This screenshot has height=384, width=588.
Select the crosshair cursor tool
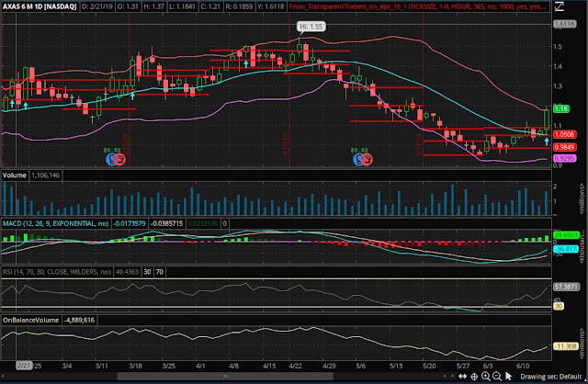tap(474, 377)
